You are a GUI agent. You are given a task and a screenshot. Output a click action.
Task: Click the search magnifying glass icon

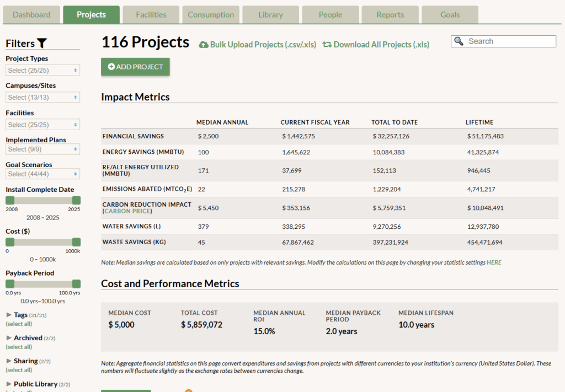(x=459, y=41)
